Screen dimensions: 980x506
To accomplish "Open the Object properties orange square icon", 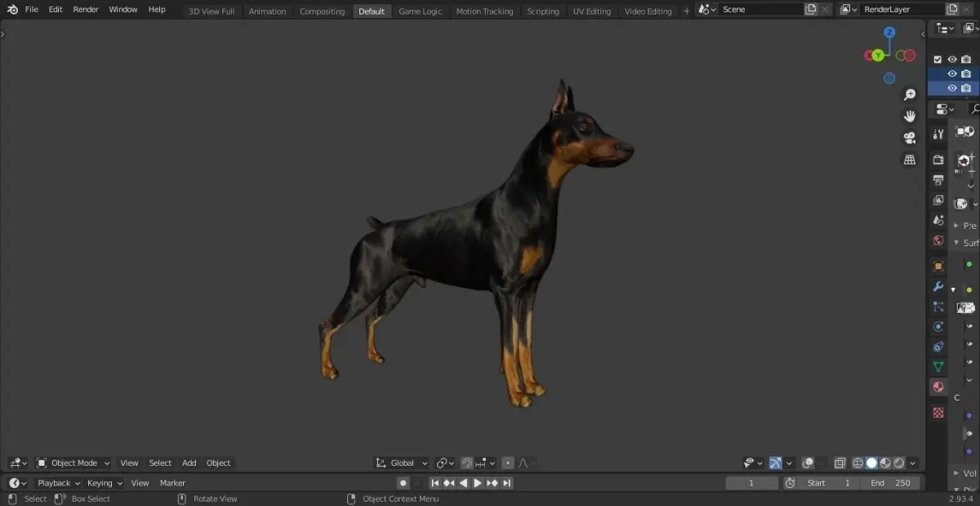I will (x=938, y=266).
